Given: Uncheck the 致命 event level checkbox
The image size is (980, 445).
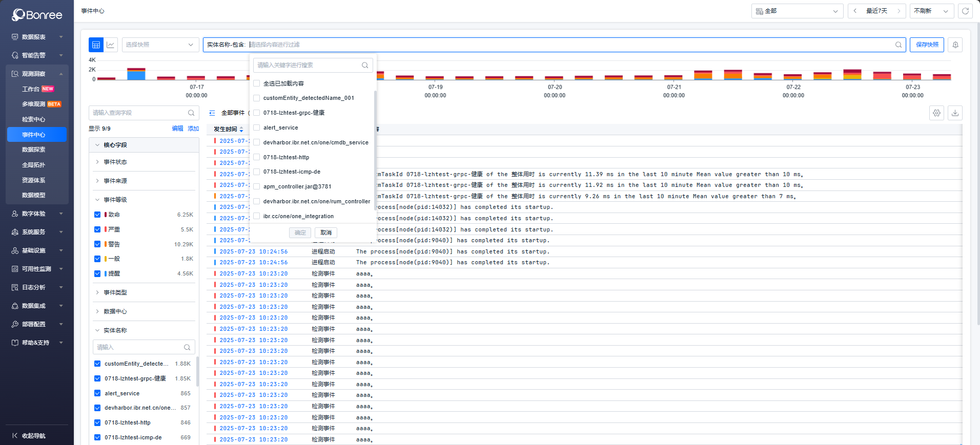Looking at the screenshot, I should click(x=97, y=215).
